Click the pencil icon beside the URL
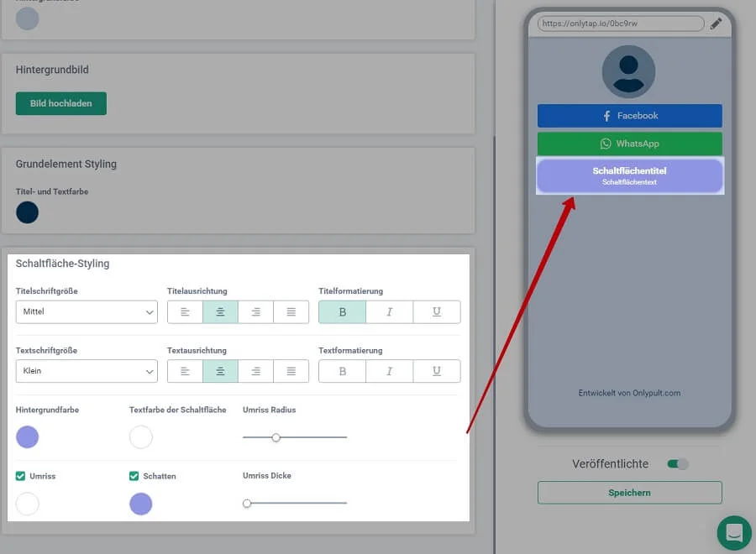This screenshot has width=756, height=554. click(x=716, y=24)
